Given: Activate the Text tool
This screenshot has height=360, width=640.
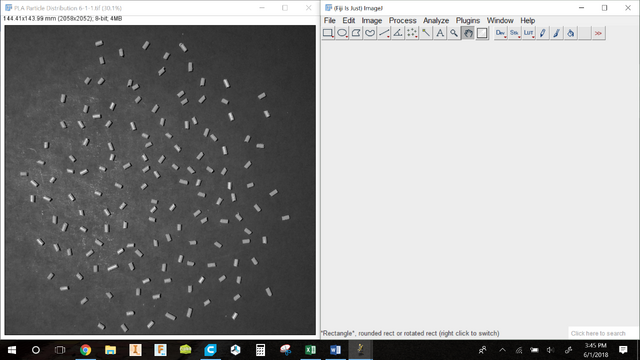Looking at the screenshot, I should (440, 33).
